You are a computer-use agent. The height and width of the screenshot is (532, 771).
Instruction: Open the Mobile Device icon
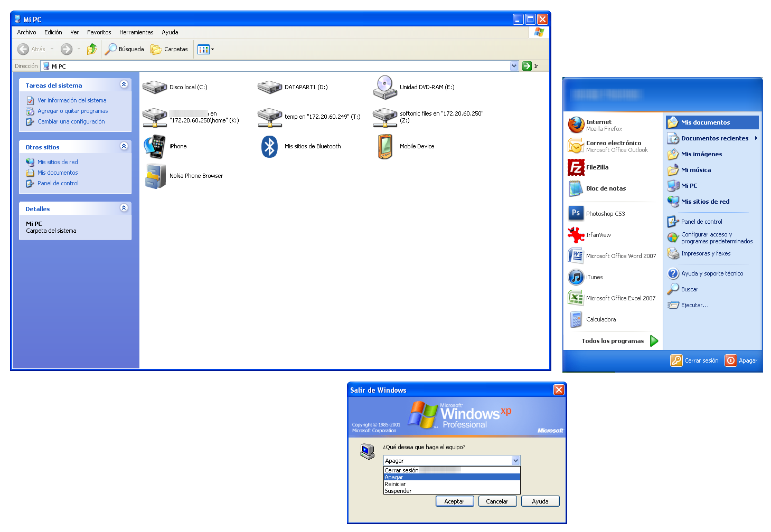[385, 146]
